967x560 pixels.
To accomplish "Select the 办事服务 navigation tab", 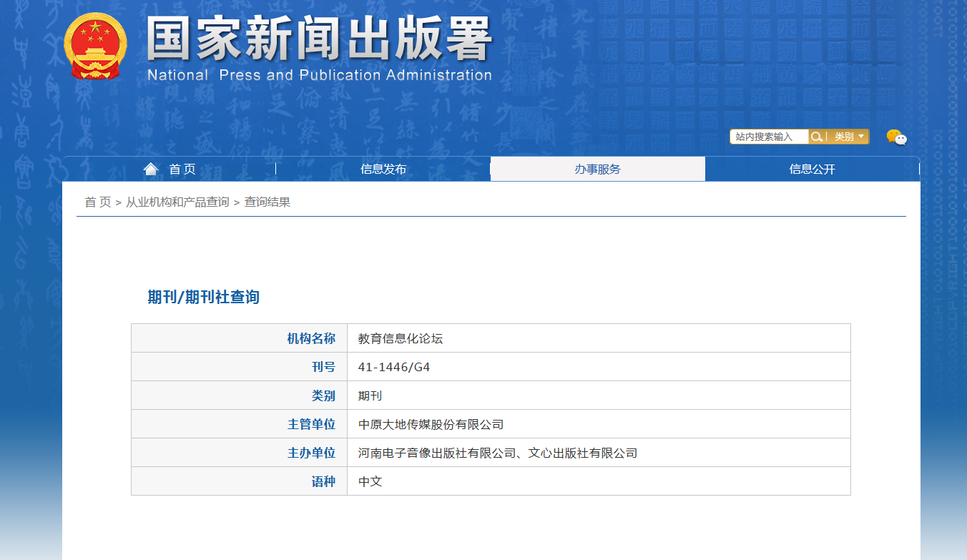I will click(x=597, y=169).
